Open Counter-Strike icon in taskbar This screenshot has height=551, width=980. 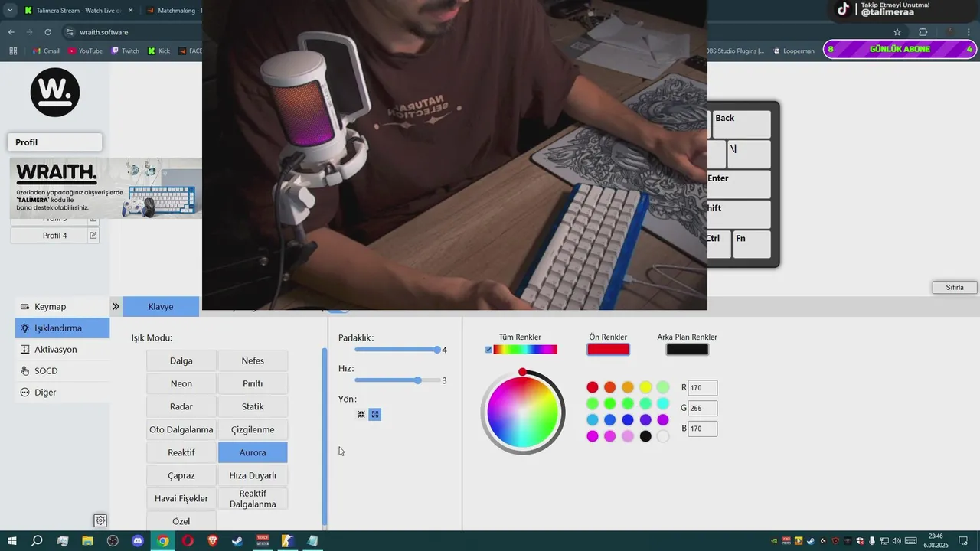coord(288,541)
